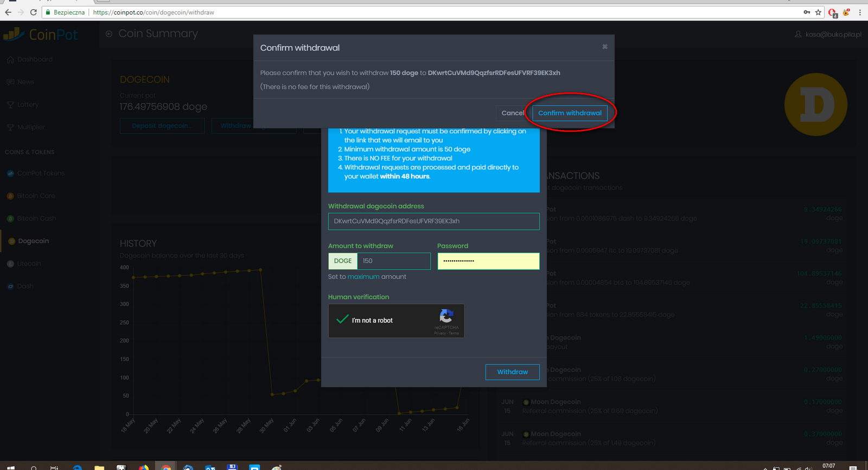Toggle the I'm not a robot checkbox
The height and width of the screenshot is (470, 868).
pos(342,320)
